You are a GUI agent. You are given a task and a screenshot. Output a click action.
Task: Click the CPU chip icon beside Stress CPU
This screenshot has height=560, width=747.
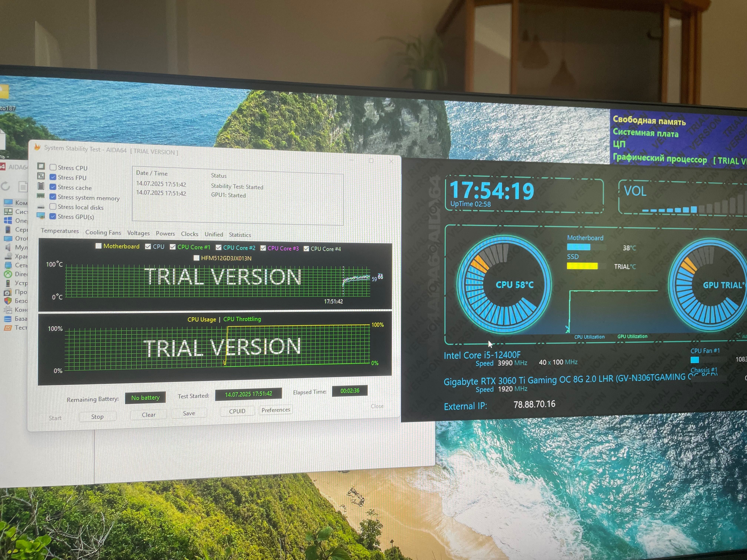pyautogui.click(x=41, y=166)
